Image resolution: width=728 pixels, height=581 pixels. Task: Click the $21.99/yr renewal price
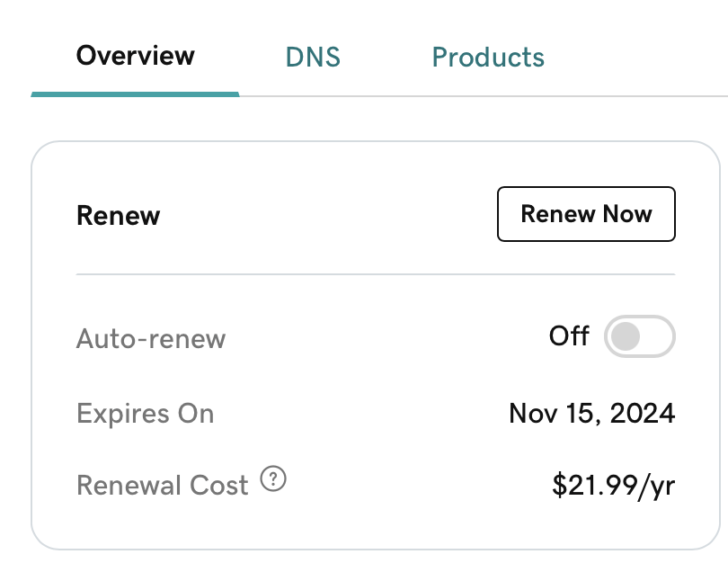613,486
